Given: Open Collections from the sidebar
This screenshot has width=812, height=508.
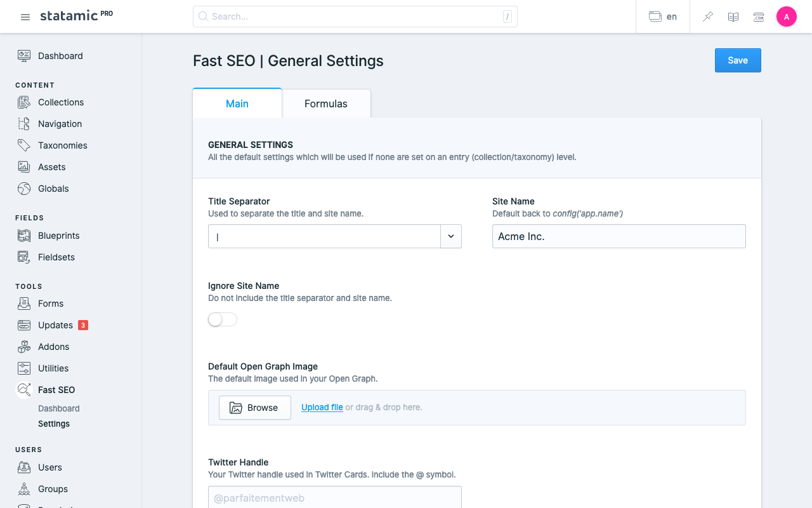Looking at the screenshot, I should point(60,102).
